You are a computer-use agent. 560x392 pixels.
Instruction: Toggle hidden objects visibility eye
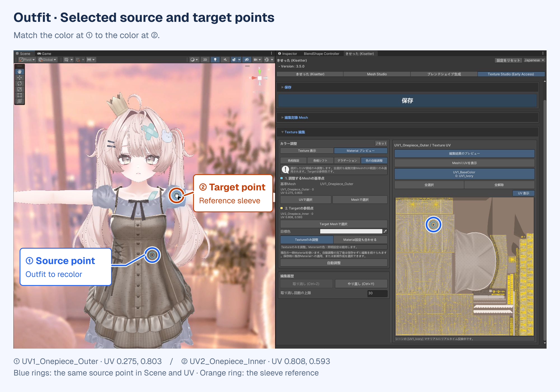tap(247, 60)
